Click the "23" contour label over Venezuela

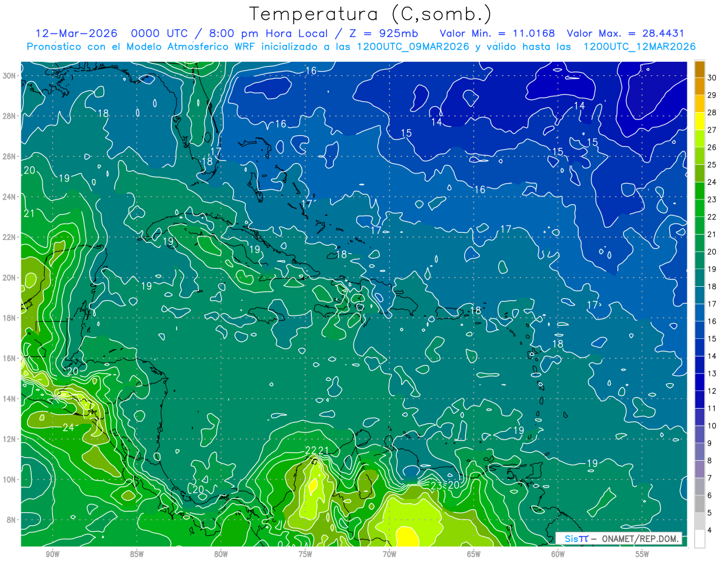coord(436,485)
